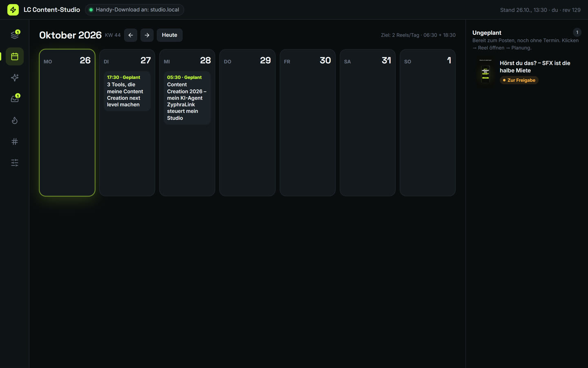Image resolution: width=588 pixels, height=368 pixels.
Task: Click the Wednesday 28 date number
Action: tap(205, 61)
